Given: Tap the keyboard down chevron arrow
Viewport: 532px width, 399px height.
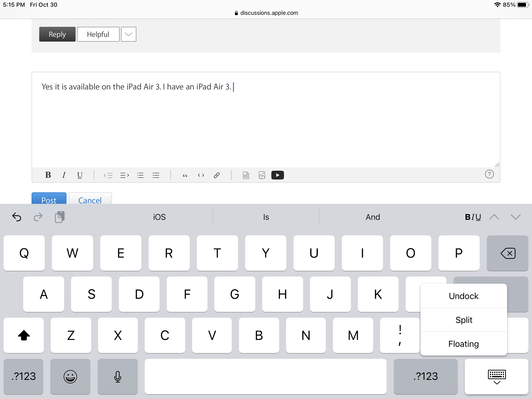Looking at the screenshot, I should point(515,217).
